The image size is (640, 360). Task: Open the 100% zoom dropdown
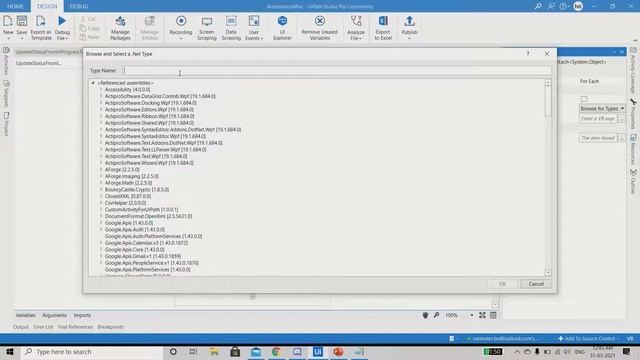[471, 315]
